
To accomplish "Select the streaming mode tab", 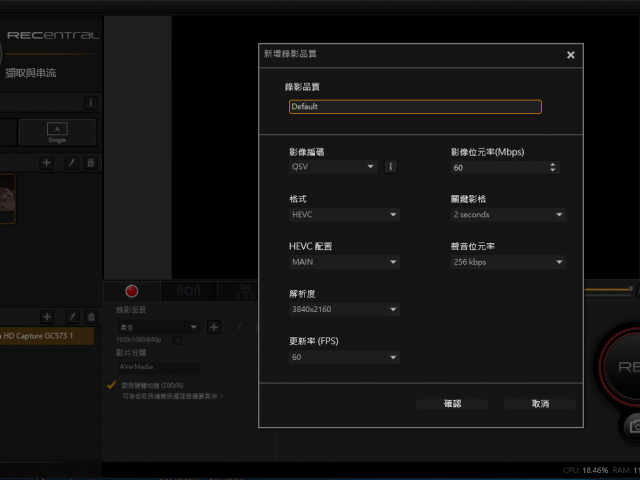I will pos(188,291).
